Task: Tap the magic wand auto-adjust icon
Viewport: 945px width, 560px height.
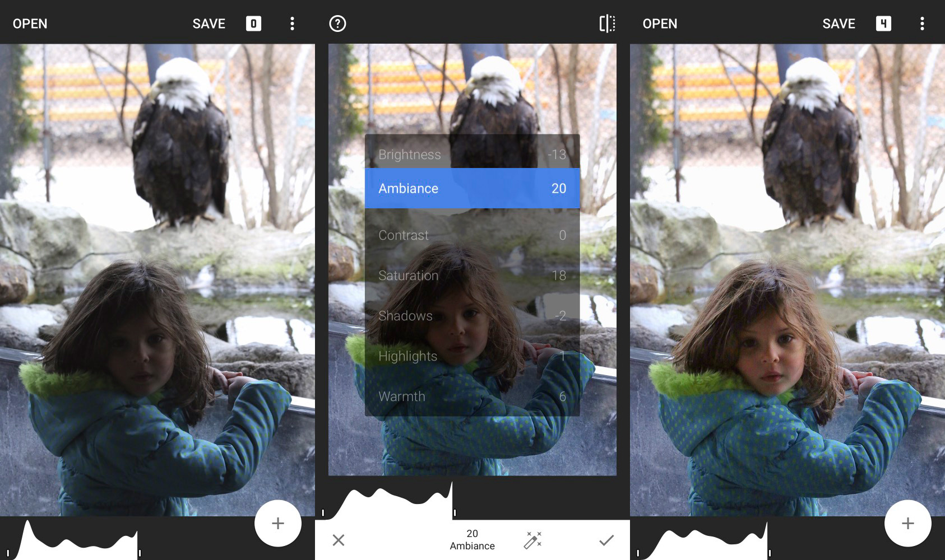Action: click(x=532, y=539)
